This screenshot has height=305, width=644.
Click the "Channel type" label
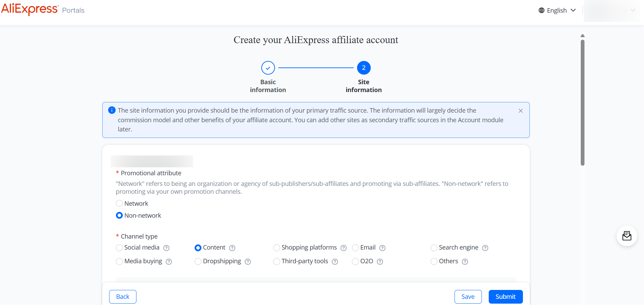[139, 237]
